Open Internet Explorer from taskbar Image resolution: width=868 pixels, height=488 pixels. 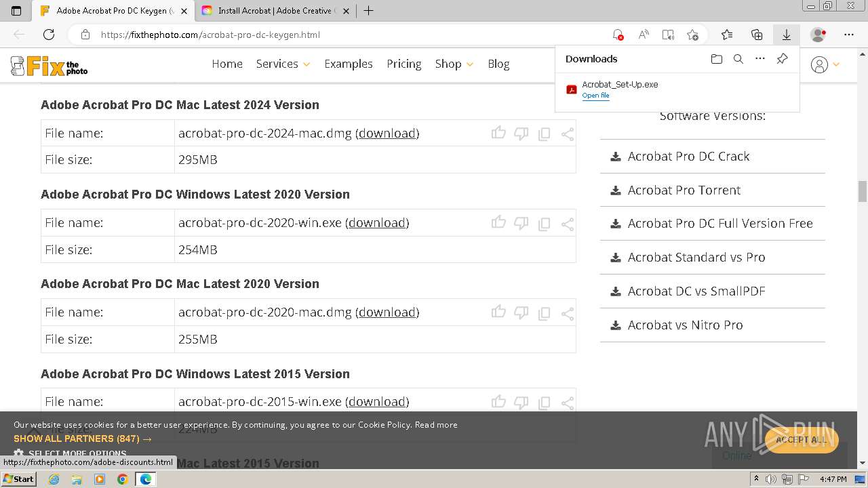54,479
